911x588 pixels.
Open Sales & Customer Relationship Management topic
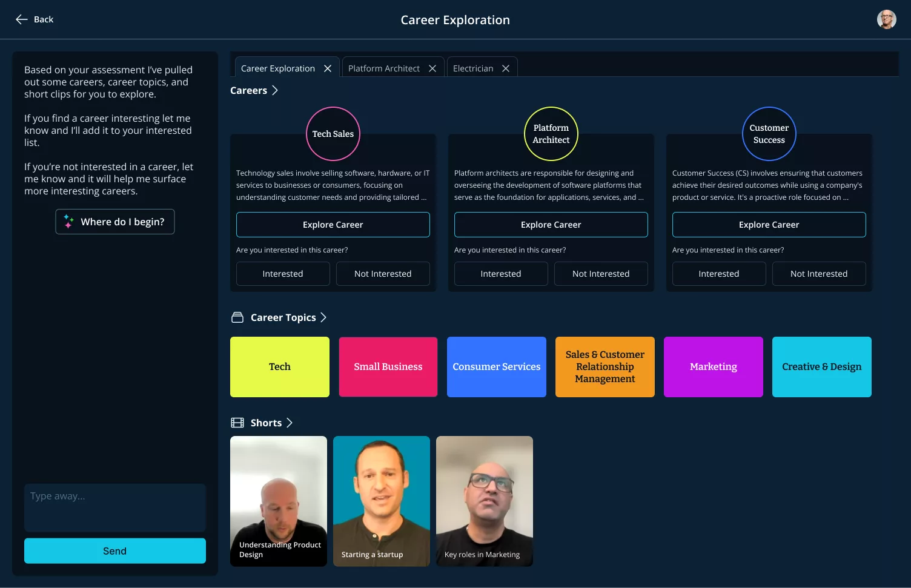605,367
